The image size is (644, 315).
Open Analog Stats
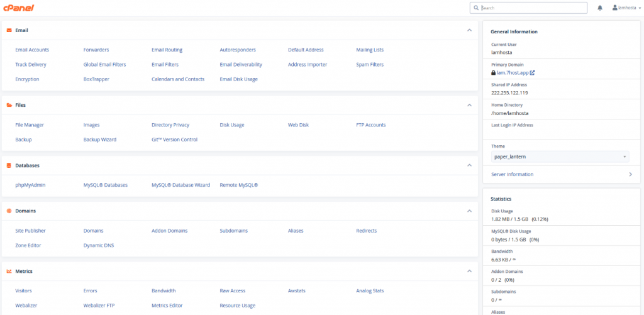tap(370, 290)
